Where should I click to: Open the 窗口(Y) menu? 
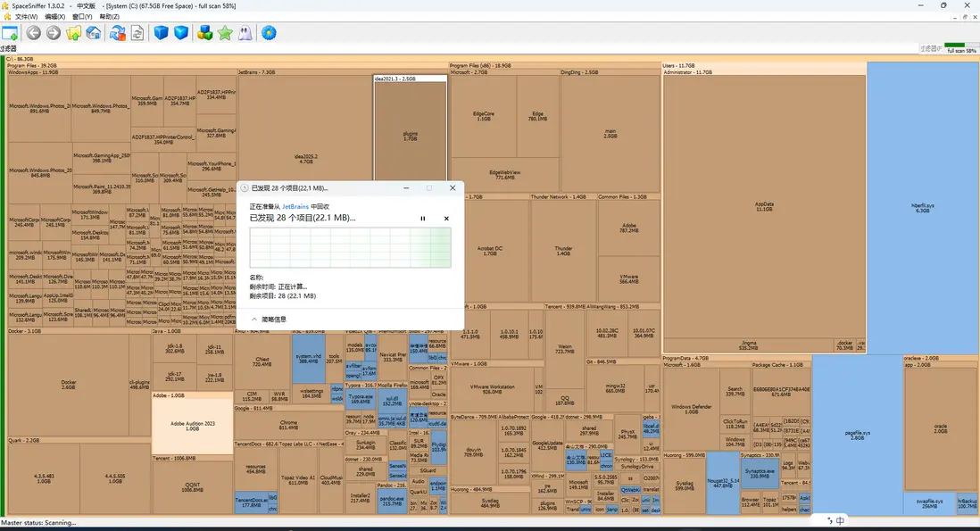coord(82,17)
